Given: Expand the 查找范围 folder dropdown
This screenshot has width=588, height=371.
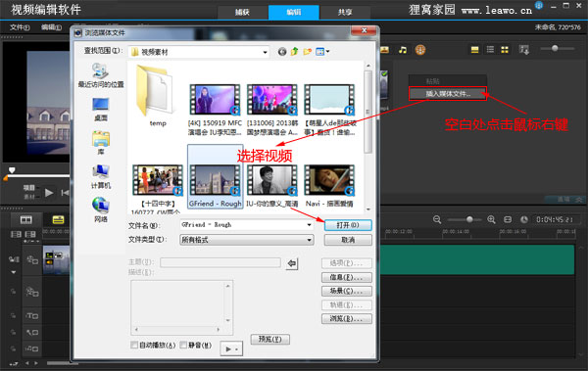Looking at the screenshot, I should pyautogui.click(x=266, y=52).
